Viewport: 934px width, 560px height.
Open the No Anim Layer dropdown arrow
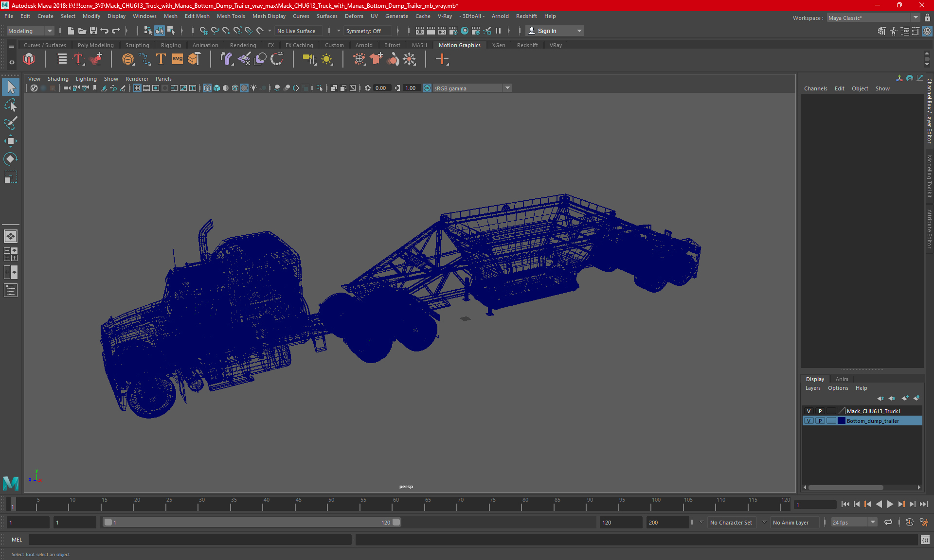tap(764, 522)
